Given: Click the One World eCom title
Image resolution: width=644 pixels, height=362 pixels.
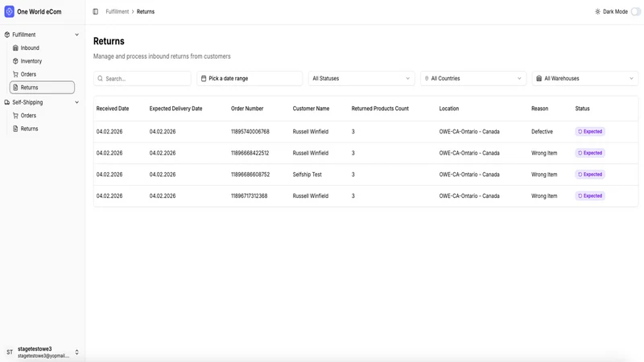Looking at the screenshot, I should click(39, 11).
